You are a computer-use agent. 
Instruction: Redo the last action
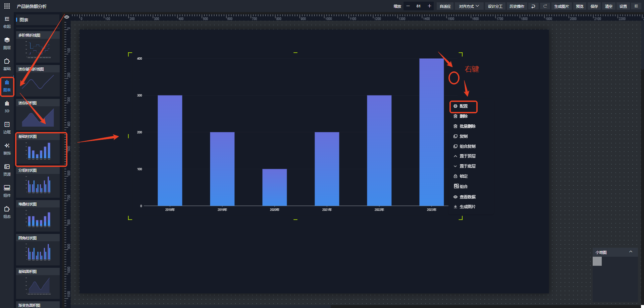pyautogui.click(x=545, y=6)
